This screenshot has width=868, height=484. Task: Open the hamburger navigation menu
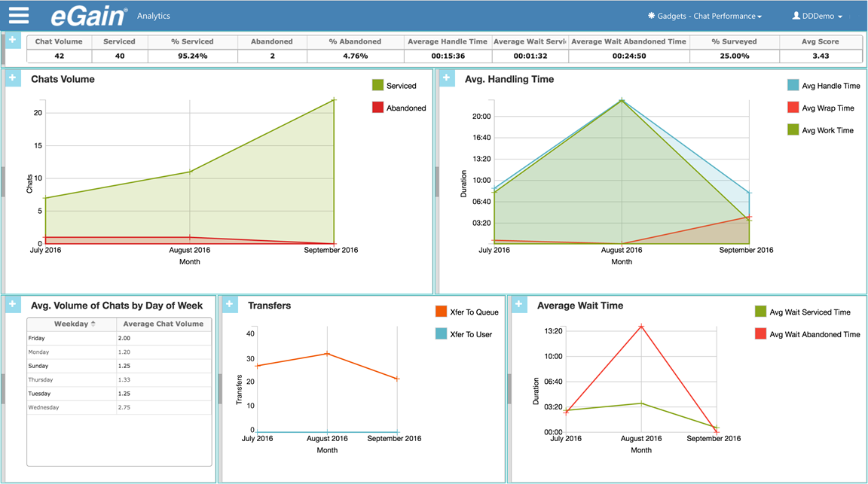(x=18, y=15)
